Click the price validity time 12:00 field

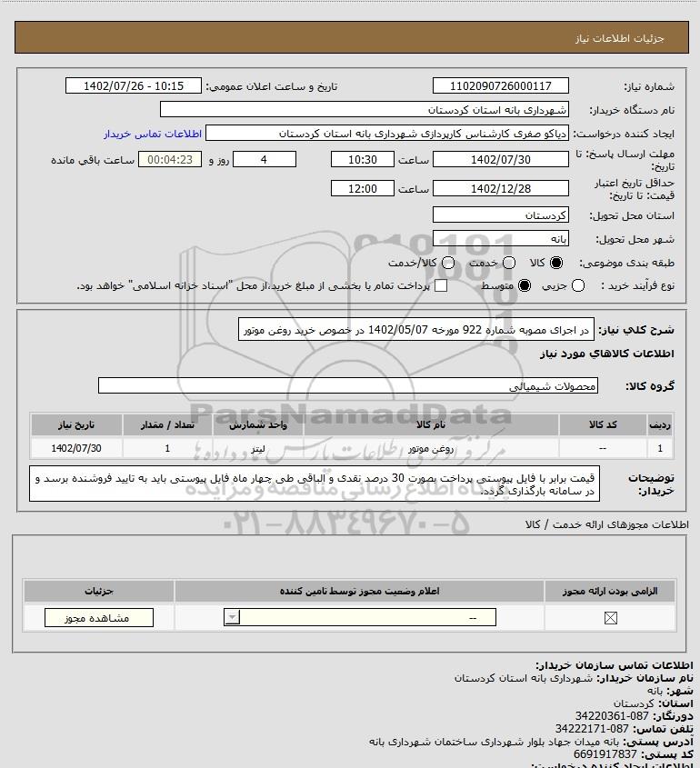tap(363, 188)
